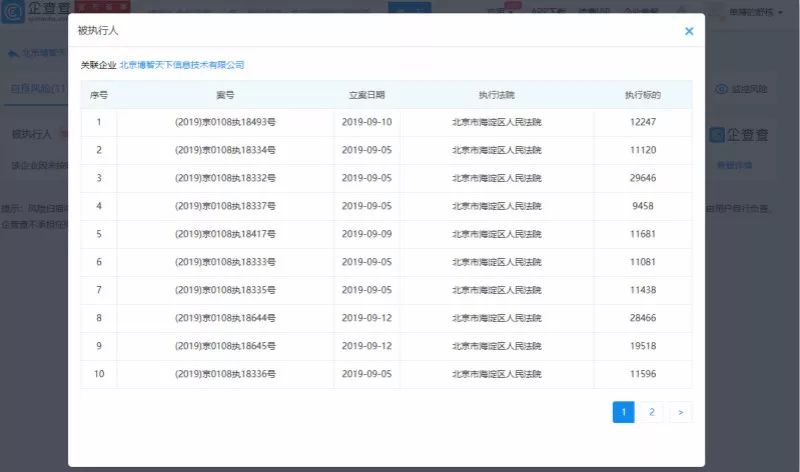Click the 案号 column header
800x472 pixels.
[x=225, y=95]
